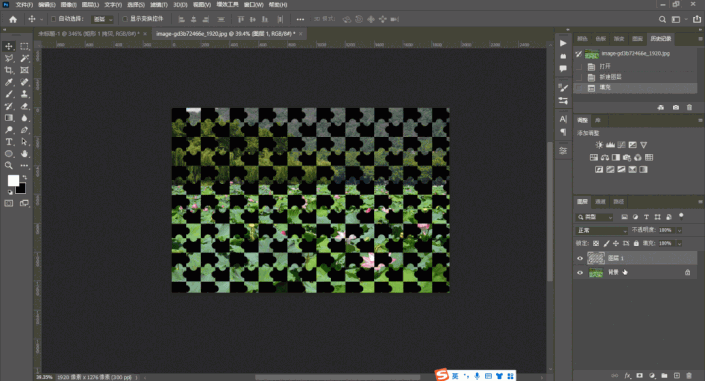
Task: Select the Horizontal Type tool
Action: pos(9,142)
